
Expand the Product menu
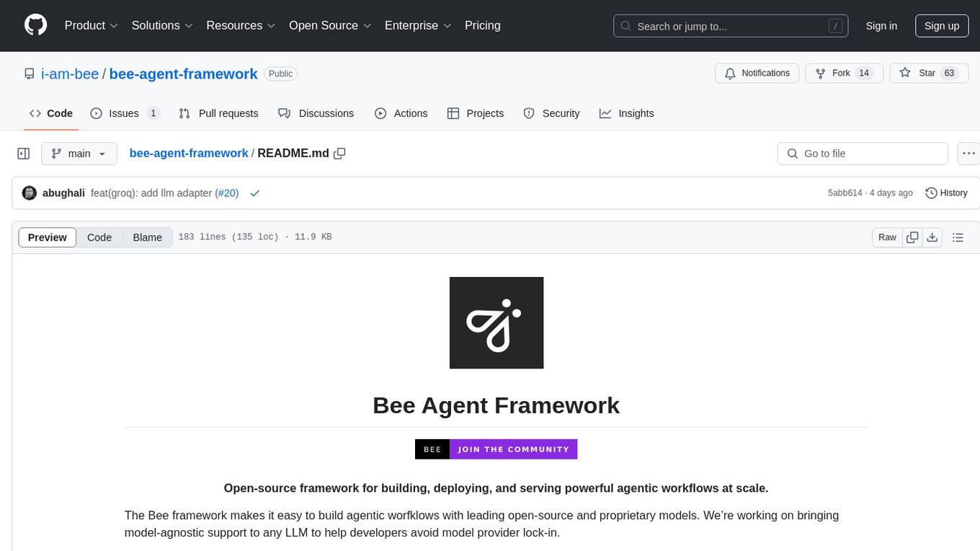coord(92,25)
